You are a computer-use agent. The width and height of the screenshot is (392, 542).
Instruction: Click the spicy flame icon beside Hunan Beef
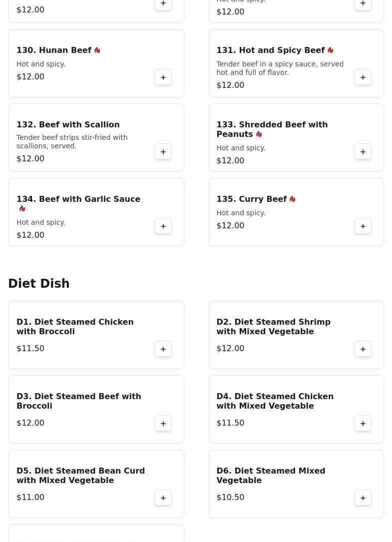(x=97, y=50)
